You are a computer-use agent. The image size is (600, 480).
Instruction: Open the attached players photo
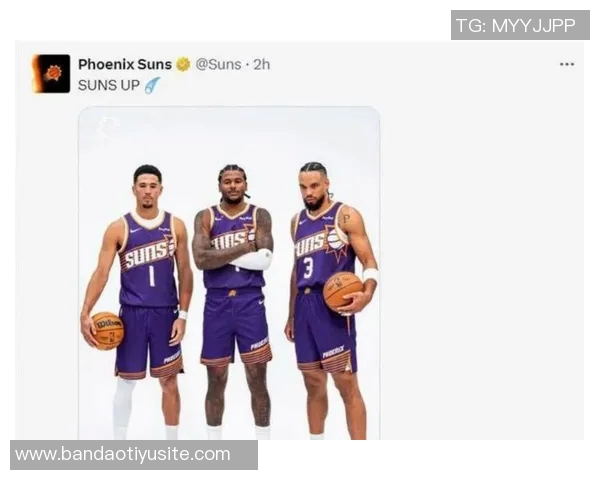(229, 273)
